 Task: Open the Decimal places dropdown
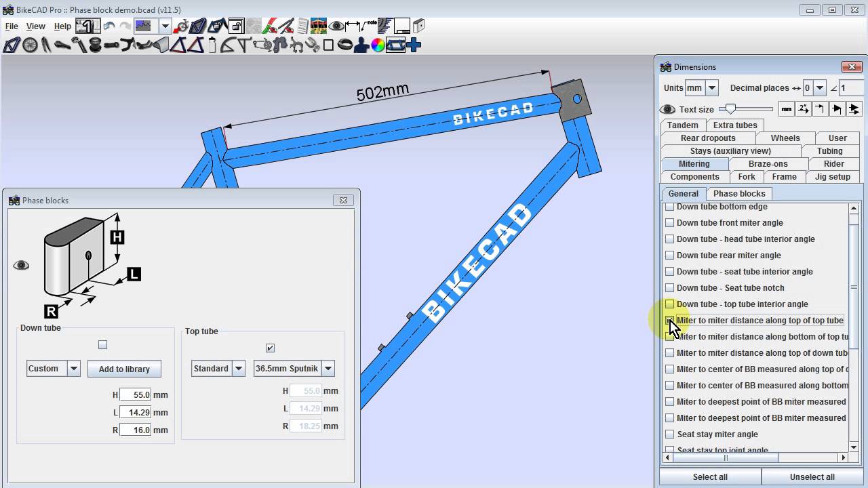820,87
